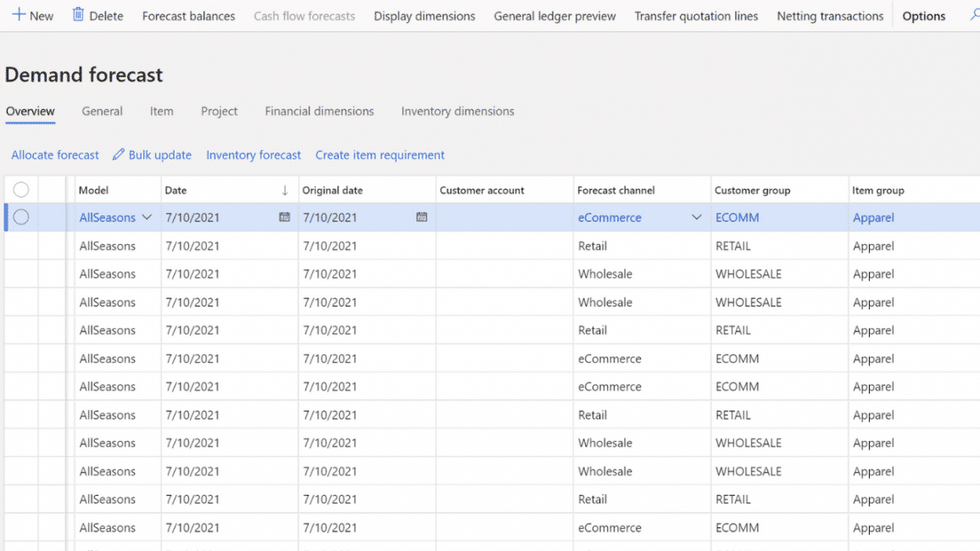Screen dimensions: 980x551
Task: Click the Customer account column header
Action: click(482, 191)
